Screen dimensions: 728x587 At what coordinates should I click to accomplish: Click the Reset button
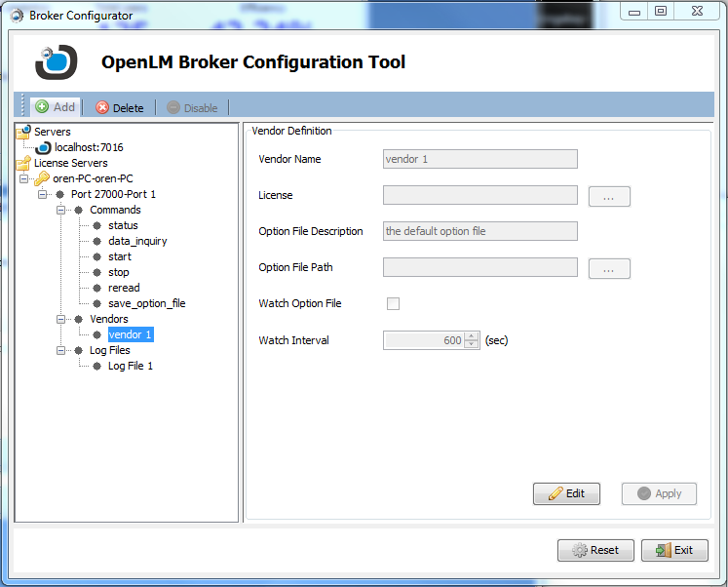tap(595, 550)
